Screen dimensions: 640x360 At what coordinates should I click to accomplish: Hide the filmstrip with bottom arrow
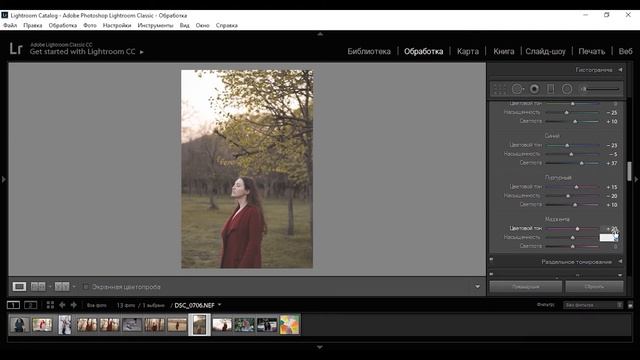(x=320, y=347)
